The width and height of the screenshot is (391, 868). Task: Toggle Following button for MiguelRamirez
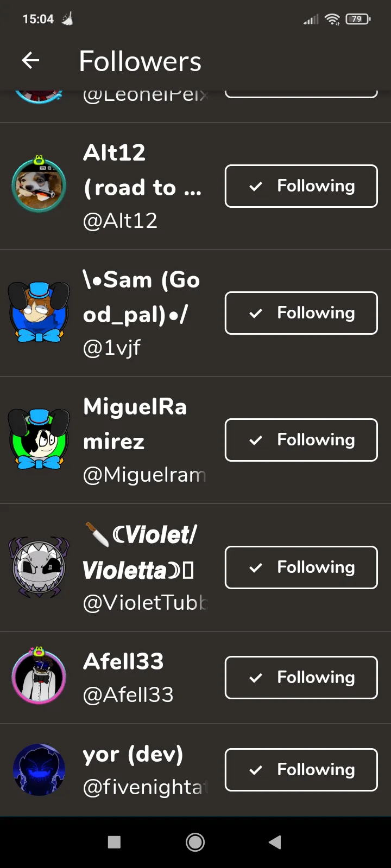pyautogui.click(x=301, y=440)
